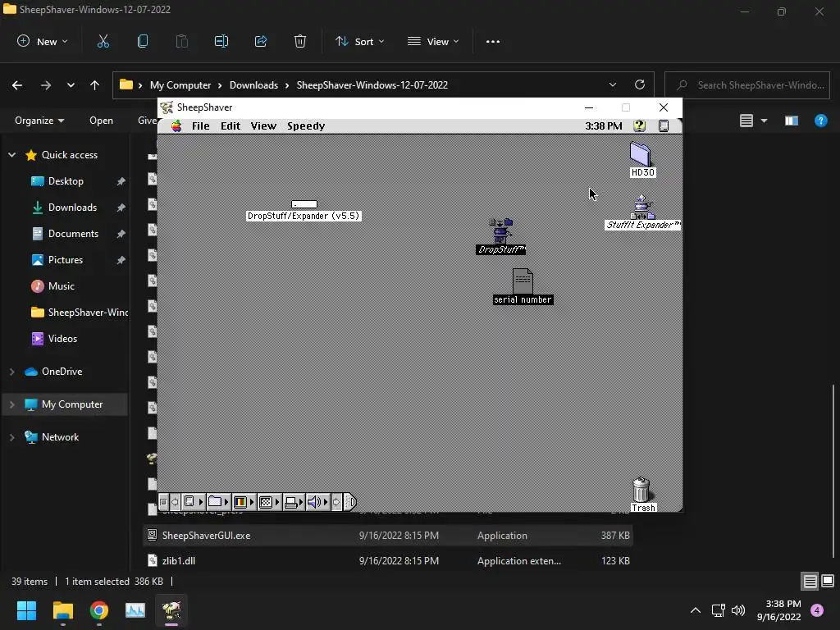840x630 pixels.
Task: Switch Explorer to details view in status bar
Action: coord(810,582)
